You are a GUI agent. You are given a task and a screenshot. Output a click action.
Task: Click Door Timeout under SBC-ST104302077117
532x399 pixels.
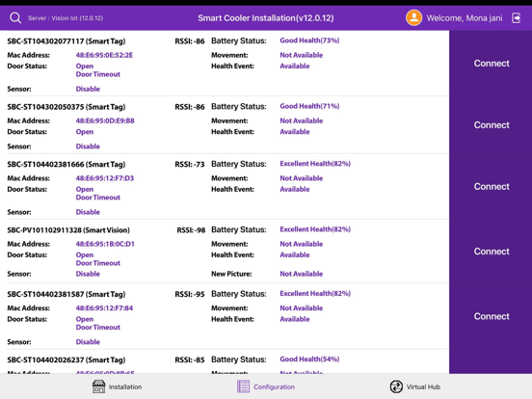point(97,74)
